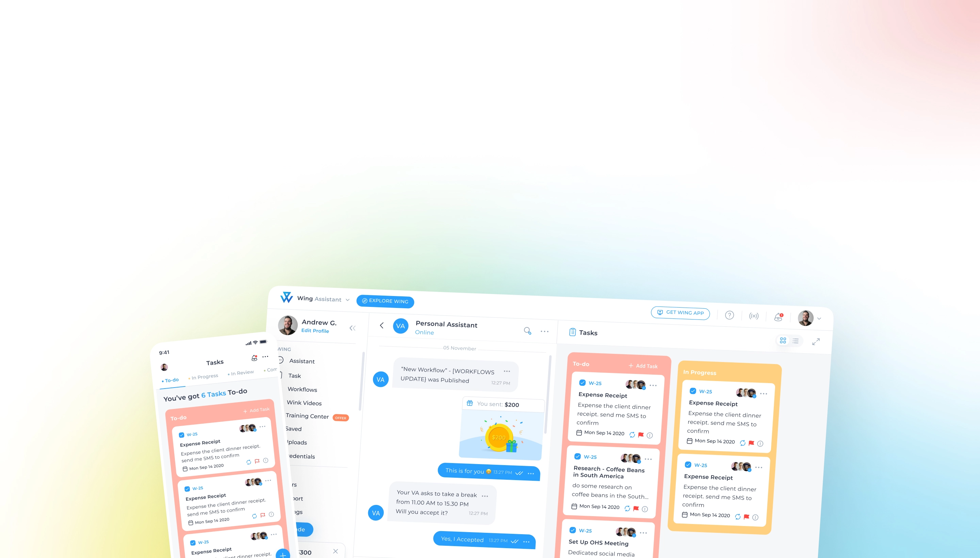Click the avatar profile icon in top-right corner
The width and height of the screenshot is (980, 558).
(x=806, y=318)
